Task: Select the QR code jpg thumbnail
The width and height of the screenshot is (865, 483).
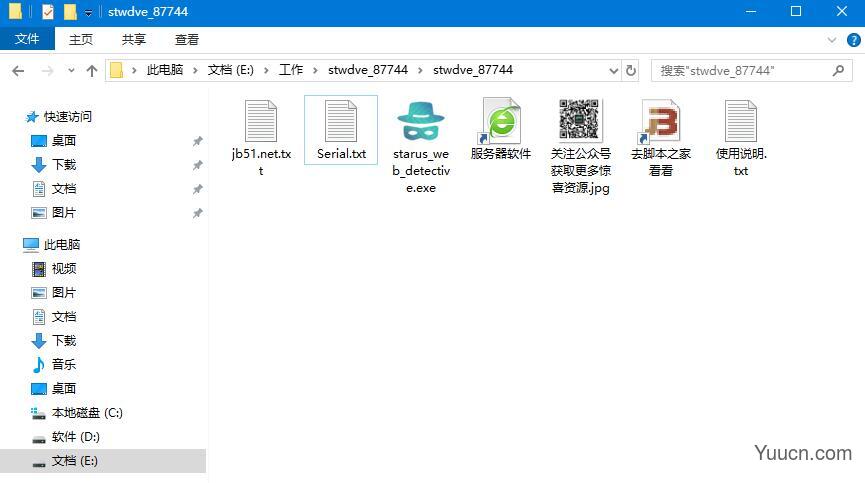Action: [x=579, y=119]
